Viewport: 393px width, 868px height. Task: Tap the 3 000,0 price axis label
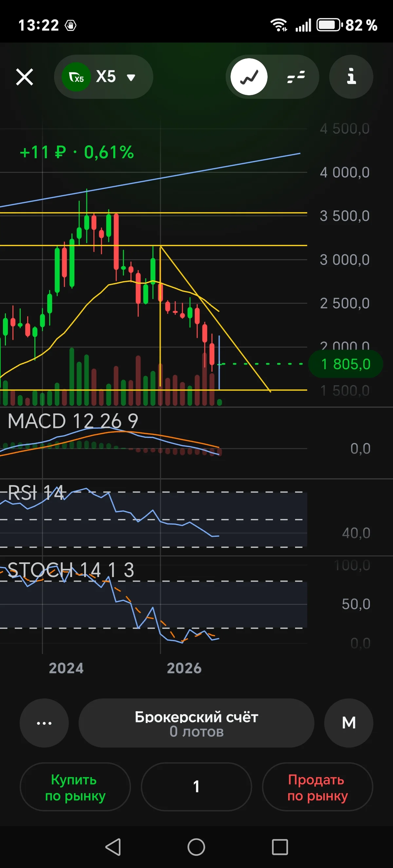[345, 260]
